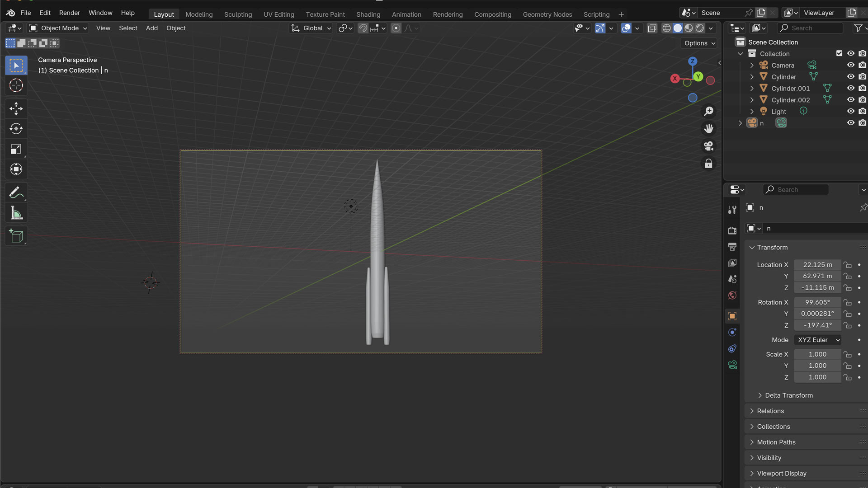Screen dimensions: 868x488
Task: Select the Transform tool
Action: click(x=16, y=169)
